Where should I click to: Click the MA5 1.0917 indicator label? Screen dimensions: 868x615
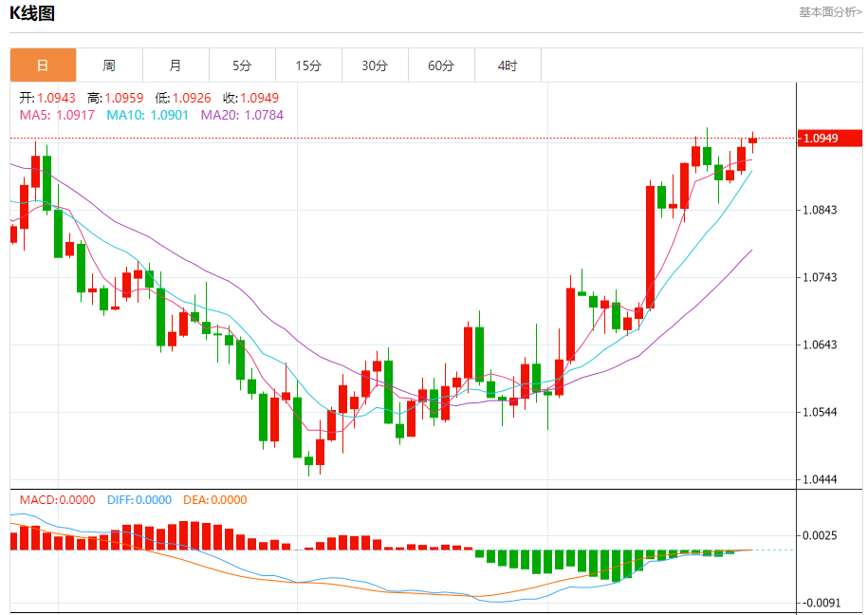point(57,115)
